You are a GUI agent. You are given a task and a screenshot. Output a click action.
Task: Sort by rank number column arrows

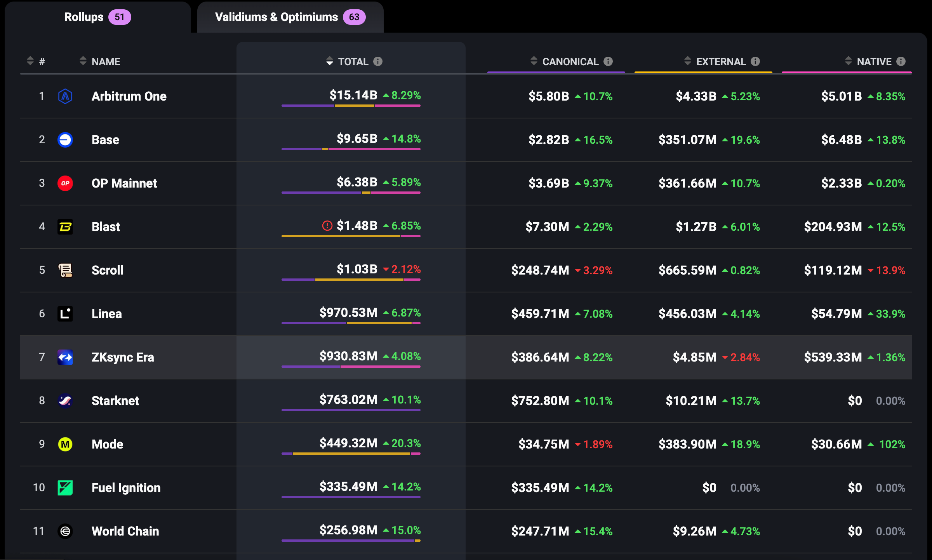coord(30,61)
